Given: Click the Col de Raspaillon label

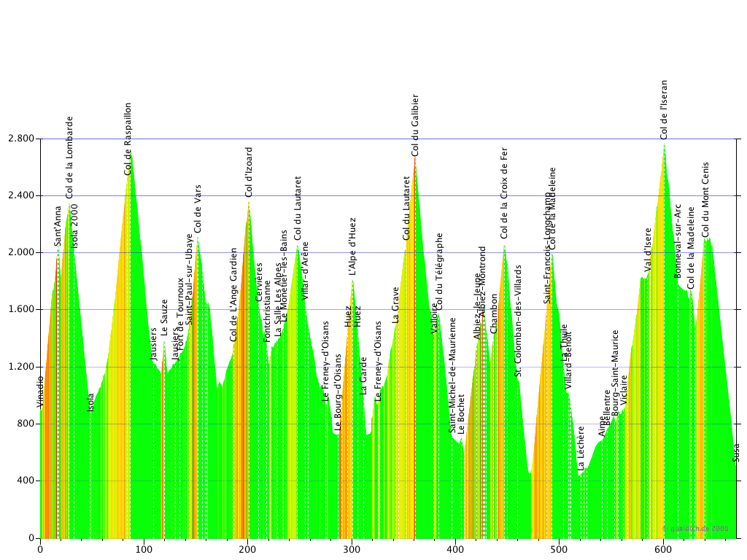Looking at the screenshot, I should coord(128,139).
